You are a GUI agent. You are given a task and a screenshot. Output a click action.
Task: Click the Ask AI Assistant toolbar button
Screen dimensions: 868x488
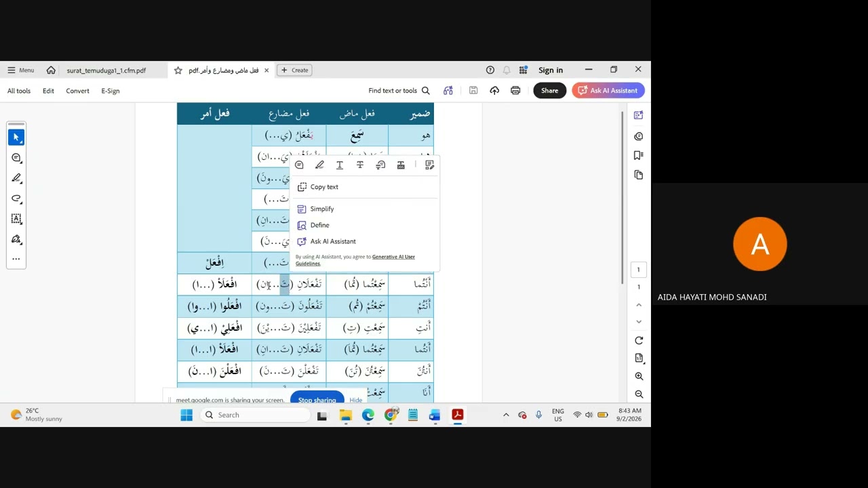click(608, 90)
